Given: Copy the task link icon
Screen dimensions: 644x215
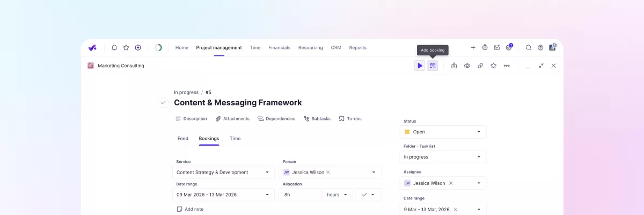Looking at the screenshot, I should (480, 66).
